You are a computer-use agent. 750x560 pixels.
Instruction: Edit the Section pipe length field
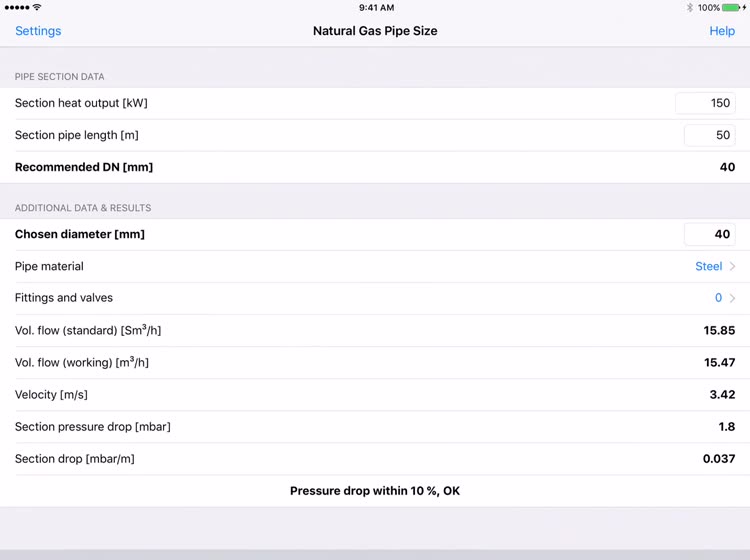(710, 135)
